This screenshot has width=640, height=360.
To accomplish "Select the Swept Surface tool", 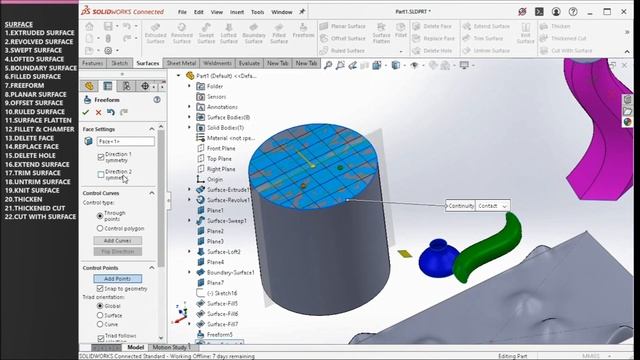I will pos(206,33).
